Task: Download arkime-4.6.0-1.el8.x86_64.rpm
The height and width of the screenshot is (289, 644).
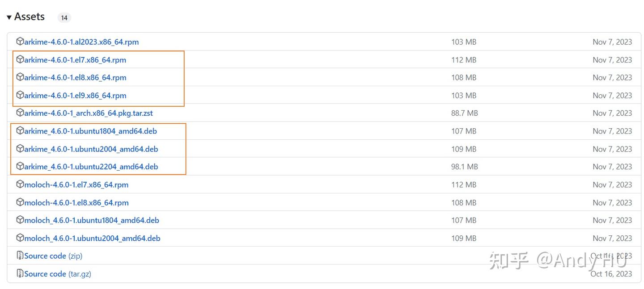Action: point(75,78)
